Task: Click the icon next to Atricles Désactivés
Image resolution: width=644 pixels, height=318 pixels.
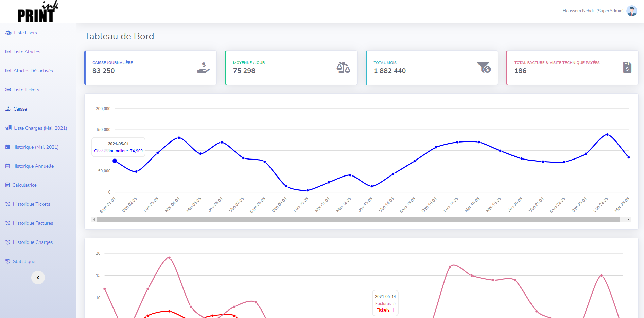Action: pos(8,71)
